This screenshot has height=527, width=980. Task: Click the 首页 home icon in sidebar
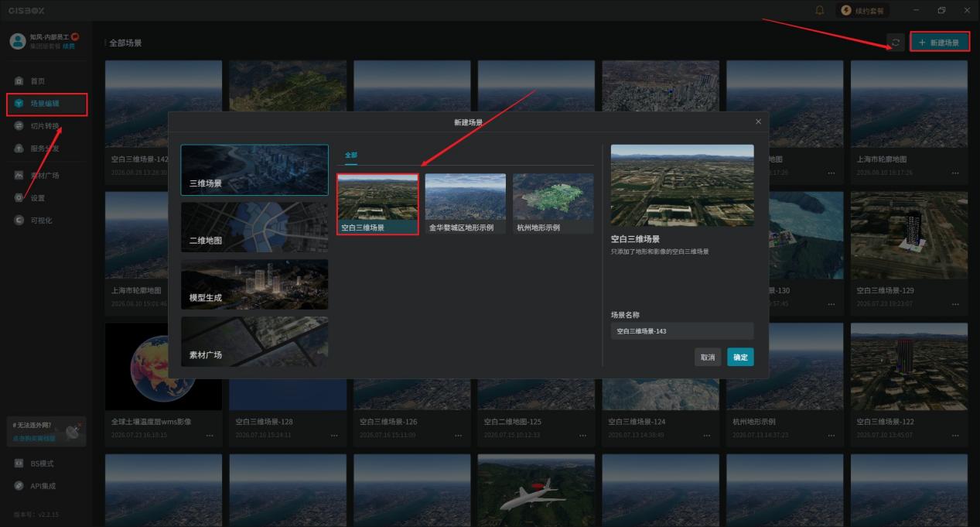pyautogui.click(x=19, y=81)
